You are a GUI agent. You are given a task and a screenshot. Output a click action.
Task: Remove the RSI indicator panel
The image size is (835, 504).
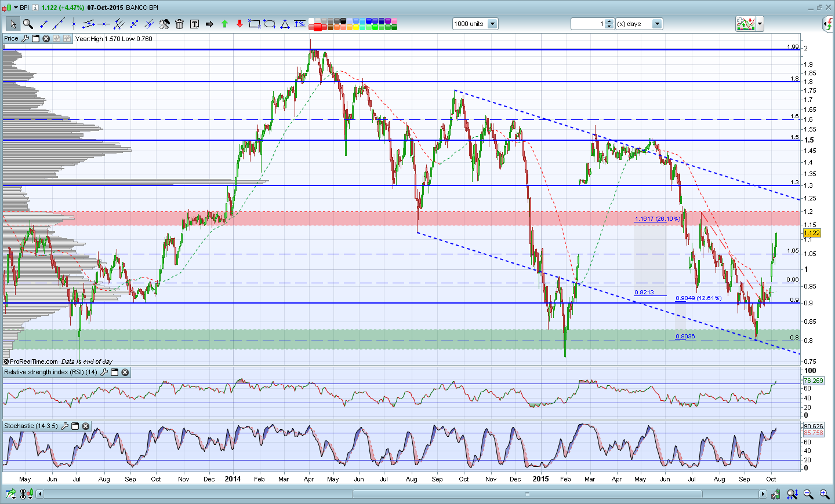click(x=125, y=372)
